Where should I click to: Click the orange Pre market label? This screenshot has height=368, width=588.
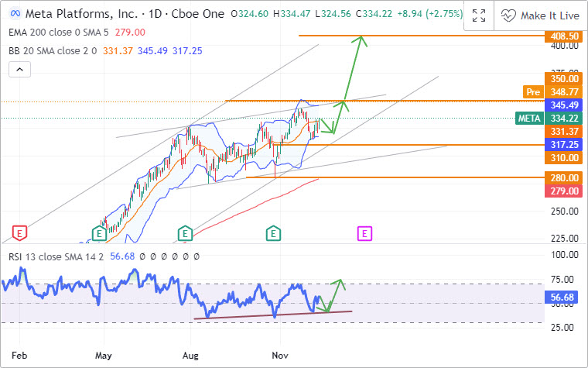(532, 91)
